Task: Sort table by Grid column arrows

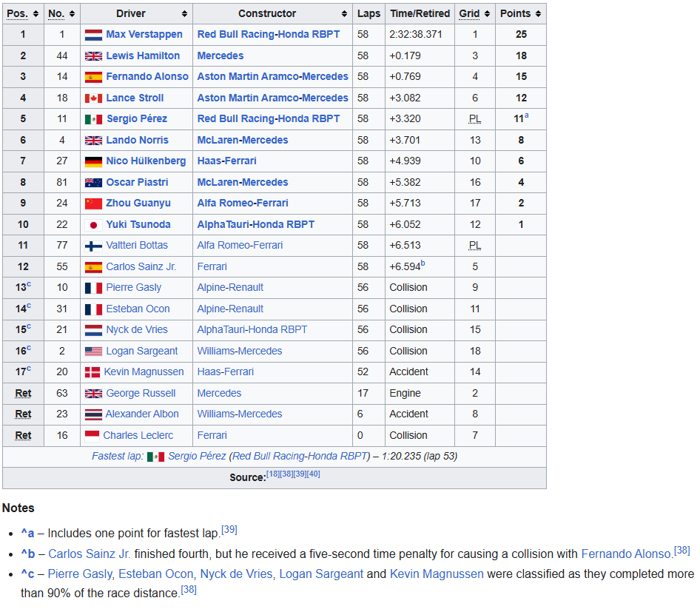Action: coord(487,14)
